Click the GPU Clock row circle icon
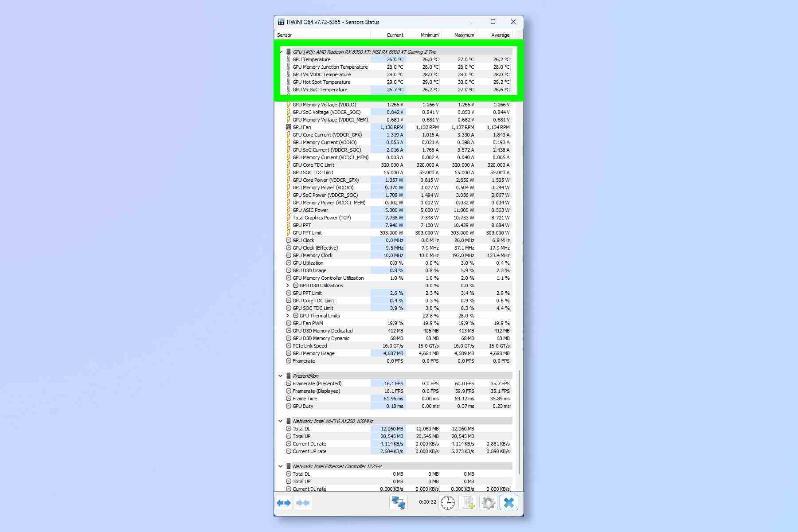The height and width of the screenshot is (532, 798). [289, 240]
